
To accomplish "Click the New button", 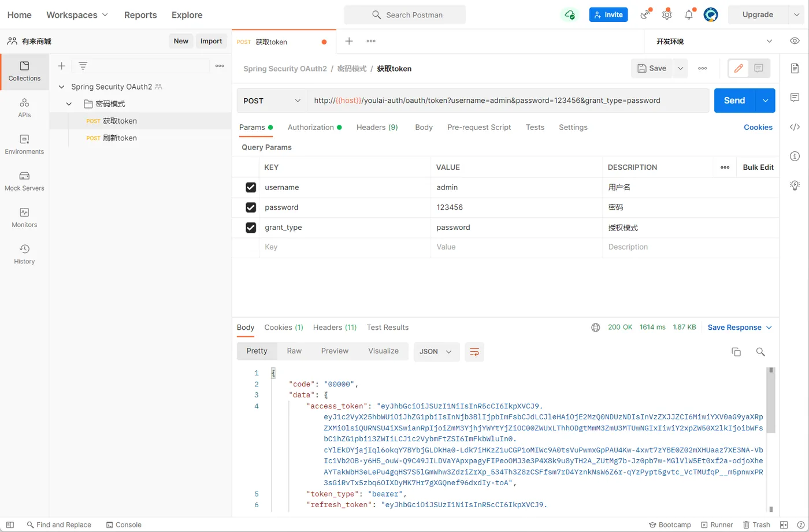I will [181, 41].
